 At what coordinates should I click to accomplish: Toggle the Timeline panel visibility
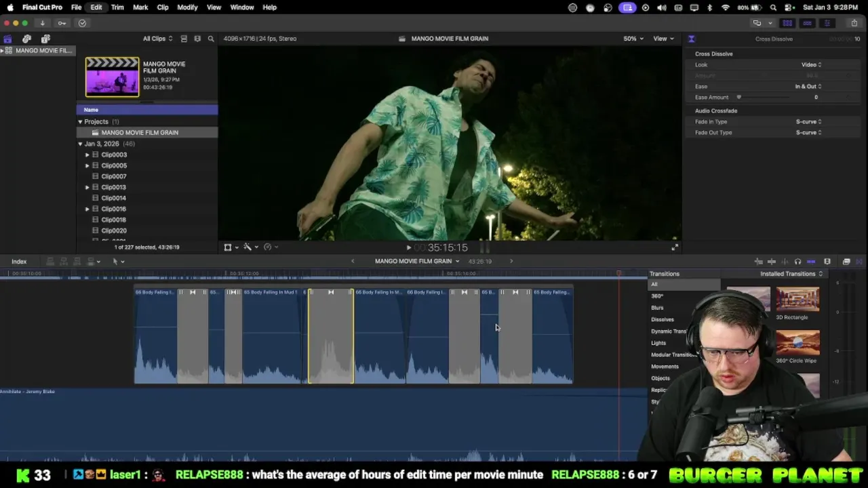(807, 23)
